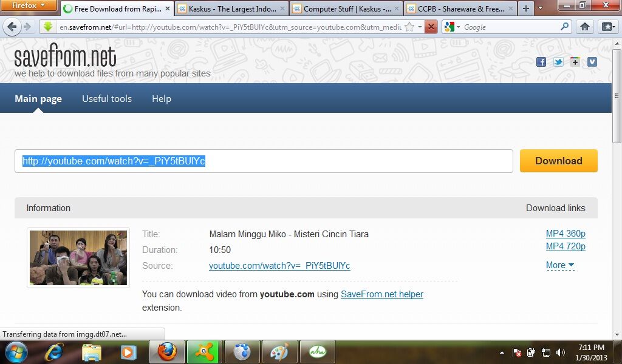
Task: Download the MP4 720p link
Action: coord(566,246)
